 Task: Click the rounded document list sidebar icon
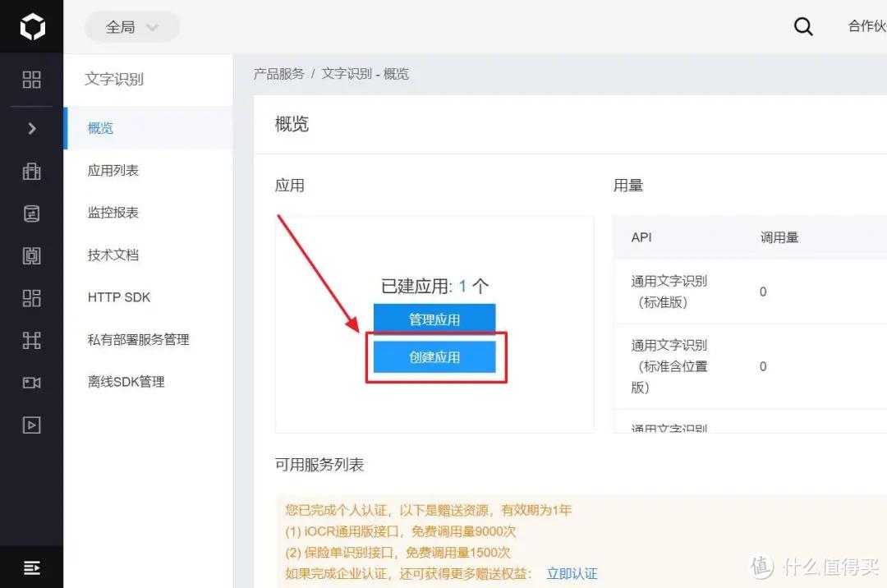click(x=32, y=214)
